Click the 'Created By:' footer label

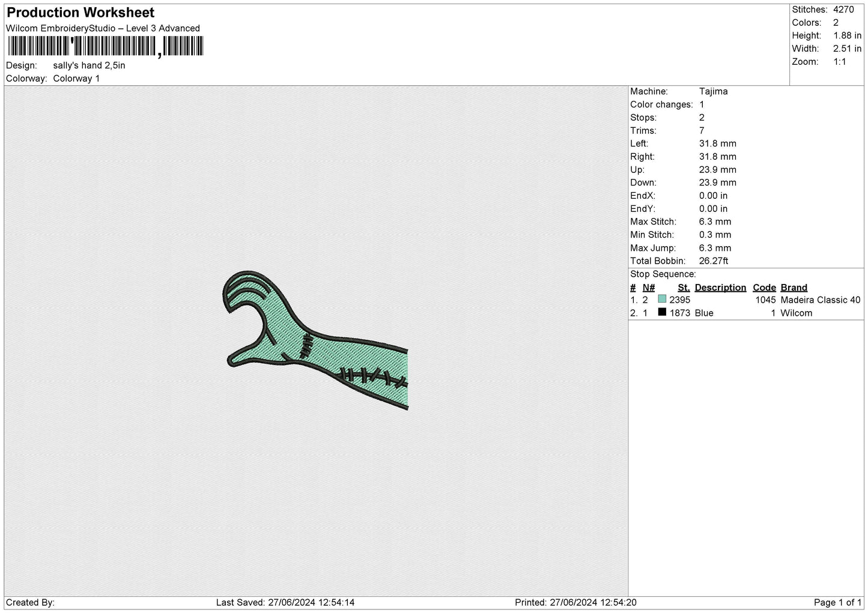click(30, 602)
